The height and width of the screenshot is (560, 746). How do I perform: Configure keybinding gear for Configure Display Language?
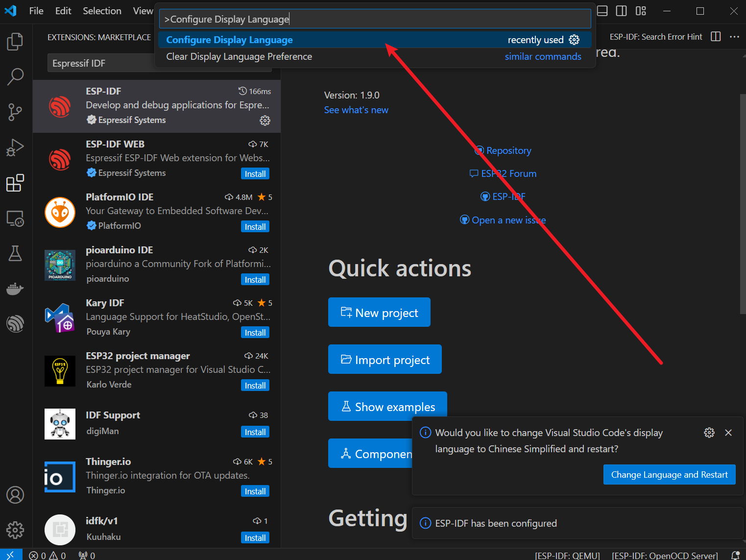coord(574,40)
